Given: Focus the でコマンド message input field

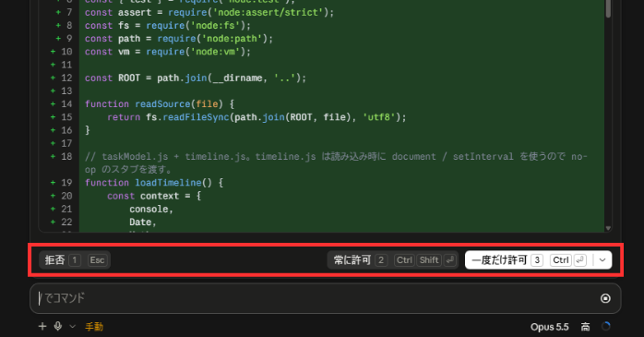Looking at the screenshot, I should pos(316,298).
